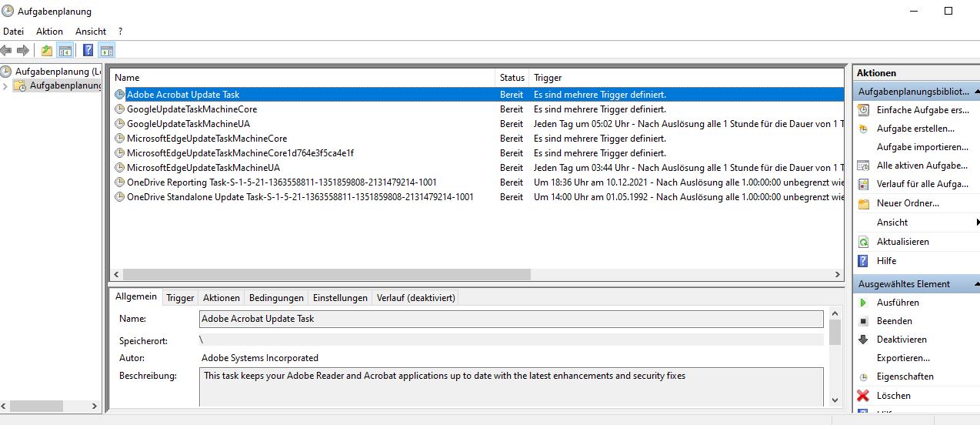Sort by the Name column header

click(x=303, y=78)
